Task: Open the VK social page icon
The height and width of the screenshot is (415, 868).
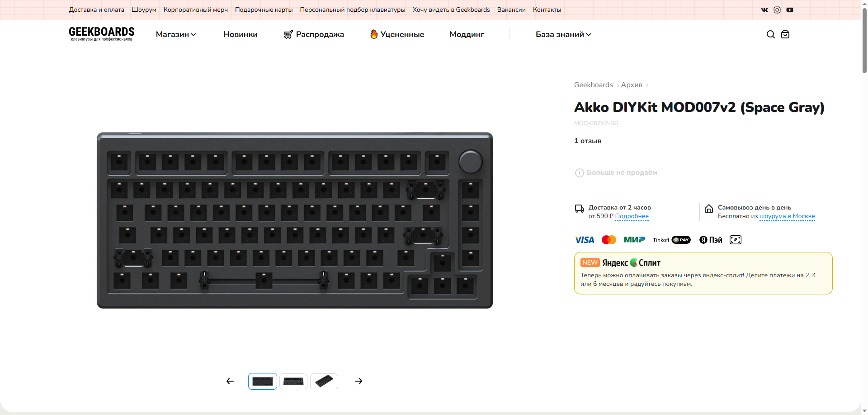Action: click(x=764, y=10)
